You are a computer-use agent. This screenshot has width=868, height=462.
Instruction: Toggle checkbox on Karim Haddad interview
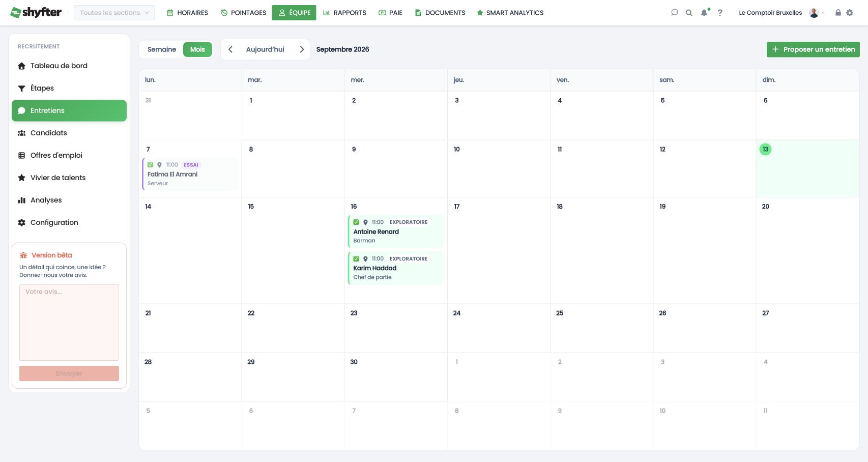[x=356, y=259]
